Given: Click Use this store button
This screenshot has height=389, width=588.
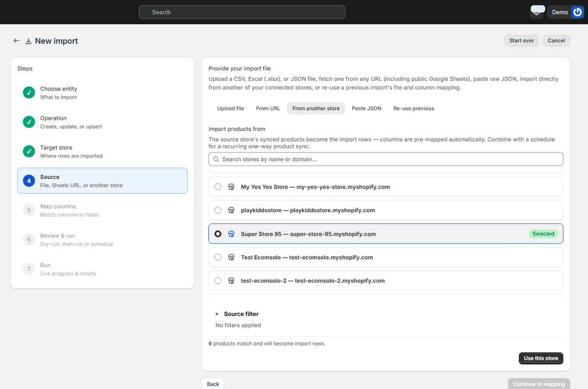Looking at the screenshot, I should click(x=541, y=358).
